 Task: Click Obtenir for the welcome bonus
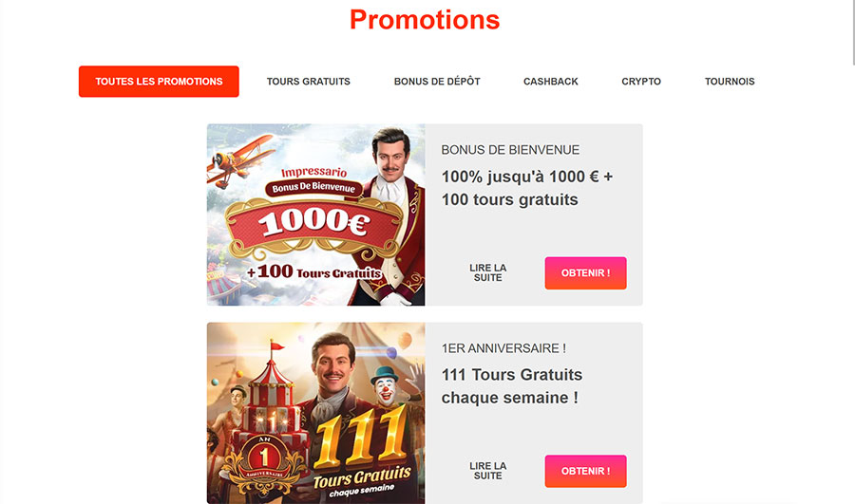pos(585,273)
